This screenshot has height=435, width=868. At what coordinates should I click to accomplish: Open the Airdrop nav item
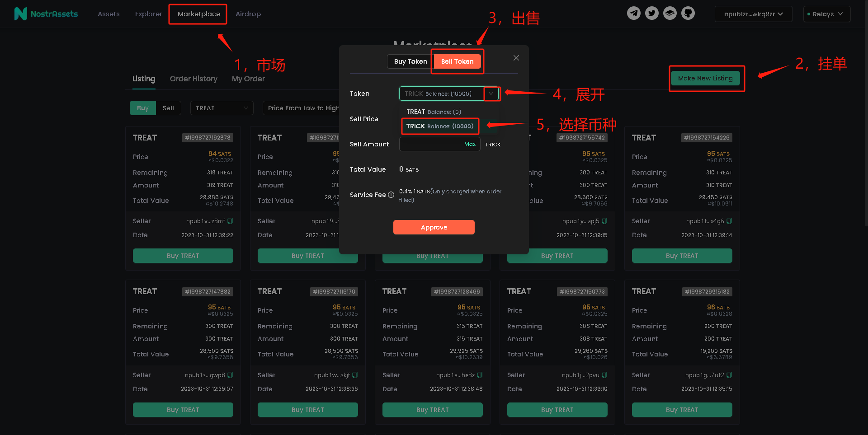point(248,14)
